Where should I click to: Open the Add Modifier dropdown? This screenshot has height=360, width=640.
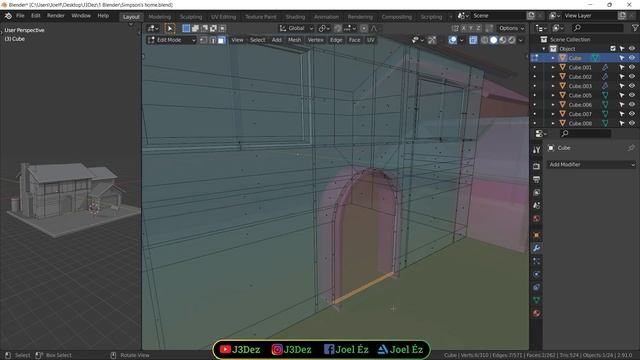click(x=591, y=164)
